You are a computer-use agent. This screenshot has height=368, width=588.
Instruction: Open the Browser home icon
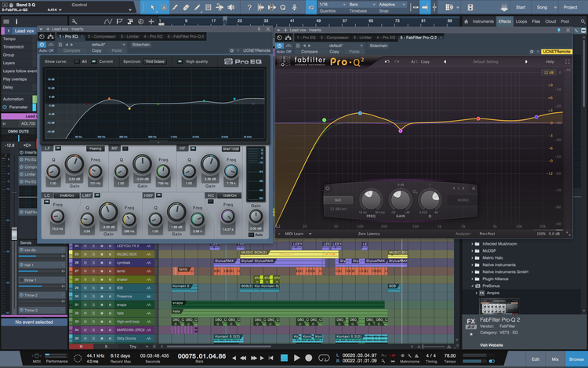click(x=466, y=21)
